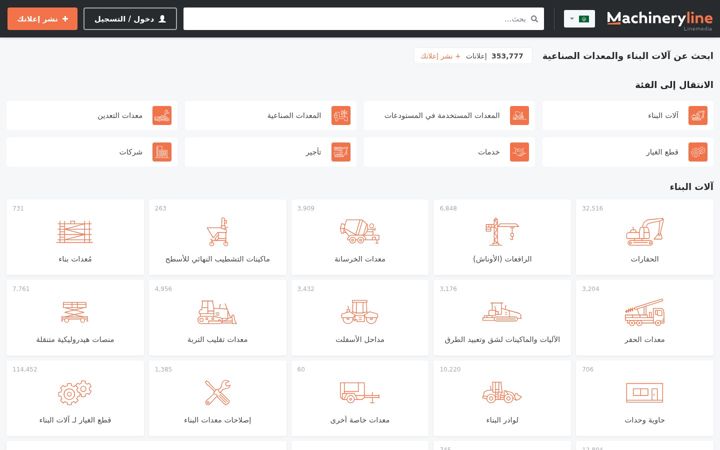Click the drilling rig icon معدات الحفر
Image resolution: width=720 pixels, height=450 pixels.
(x=644, y=312)
